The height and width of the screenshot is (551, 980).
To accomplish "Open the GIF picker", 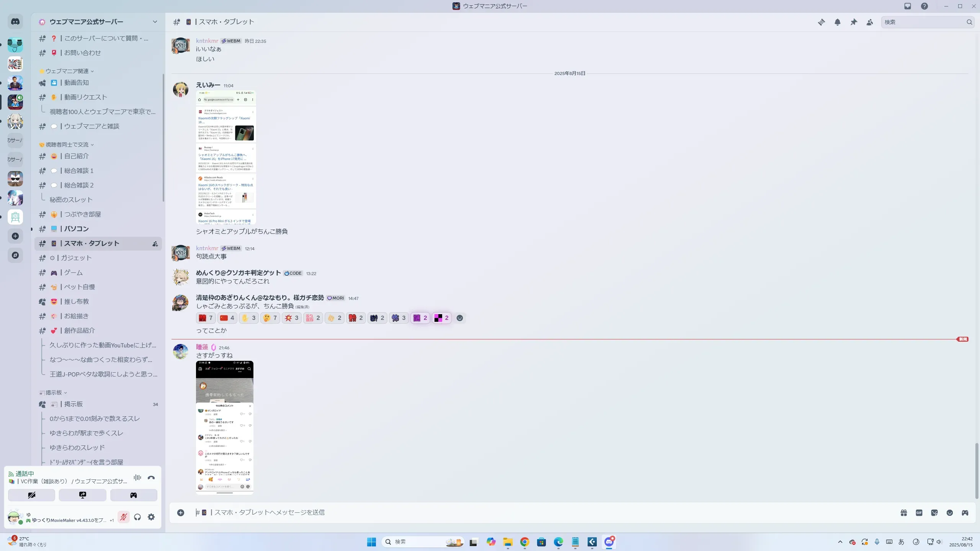I will click(919, 513).
